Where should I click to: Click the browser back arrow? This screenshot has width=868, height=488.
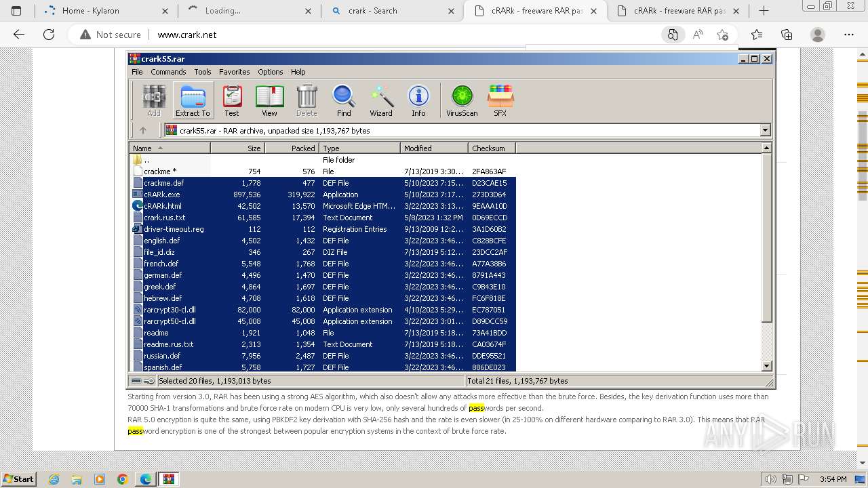18,35
